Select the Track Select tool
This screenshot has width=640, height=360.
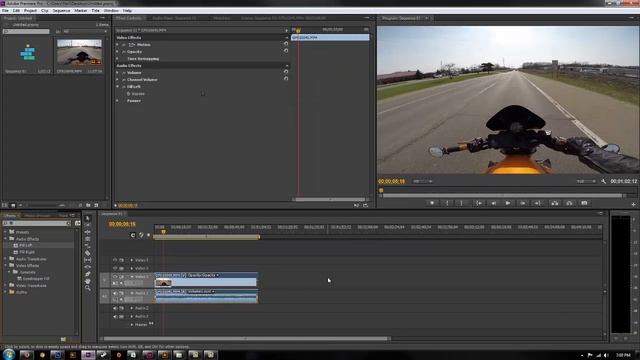click(88, 225)
